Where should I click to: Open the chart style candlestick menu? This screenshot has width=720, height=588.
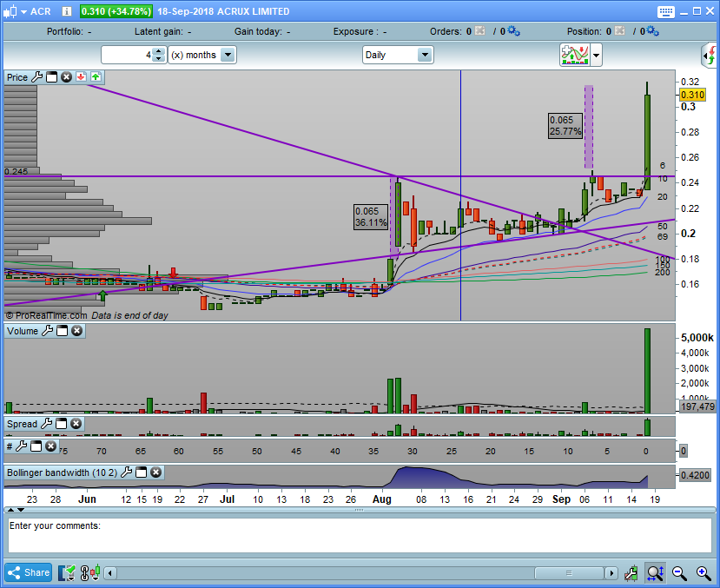[15, 11]
